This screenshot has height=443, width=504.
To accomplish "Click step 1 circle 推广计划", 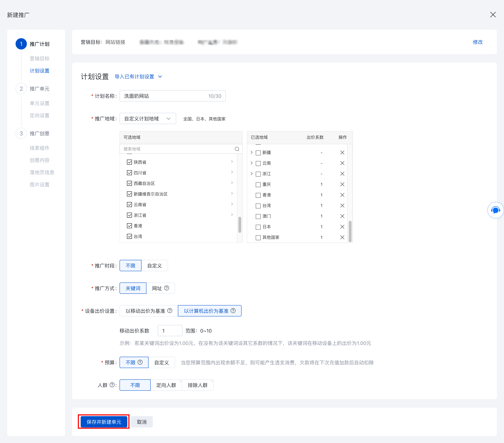I will point(21,44).
